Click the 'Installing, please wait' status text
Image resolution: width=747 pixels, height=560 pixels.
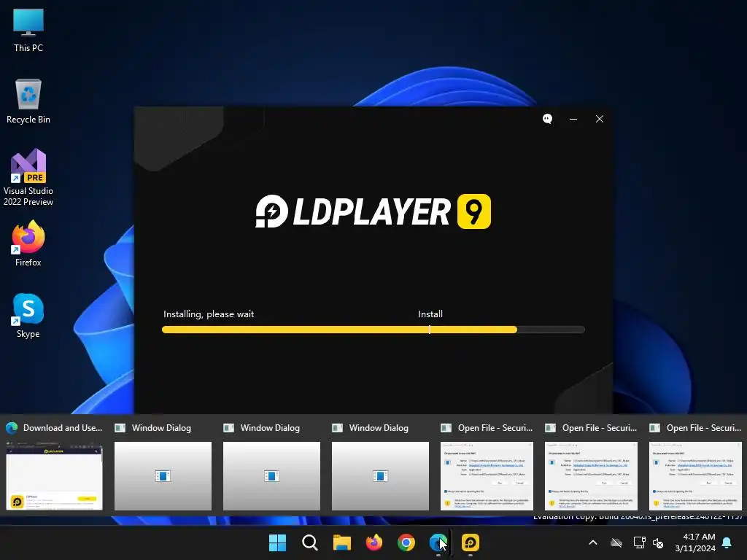[x=209, y=314]
